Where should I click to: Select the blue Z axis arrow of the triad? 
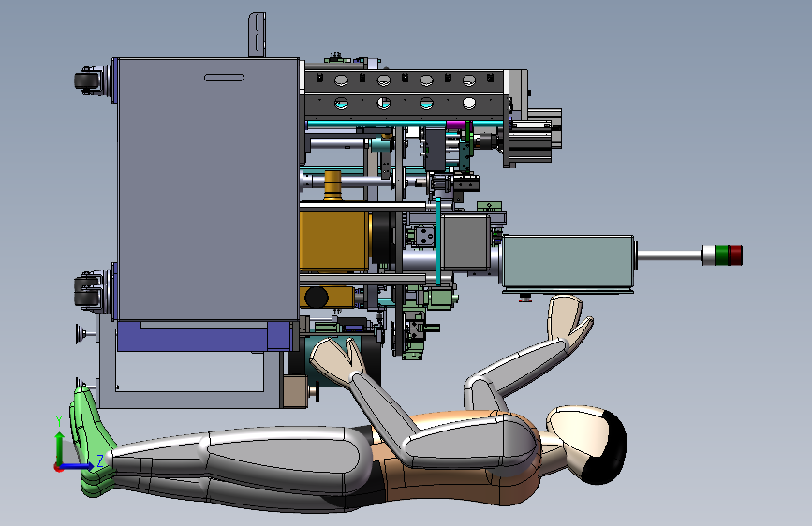coord(78,466)
